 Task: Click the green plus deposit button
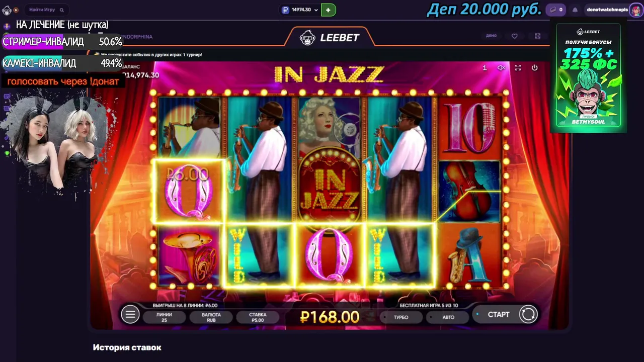328,10
